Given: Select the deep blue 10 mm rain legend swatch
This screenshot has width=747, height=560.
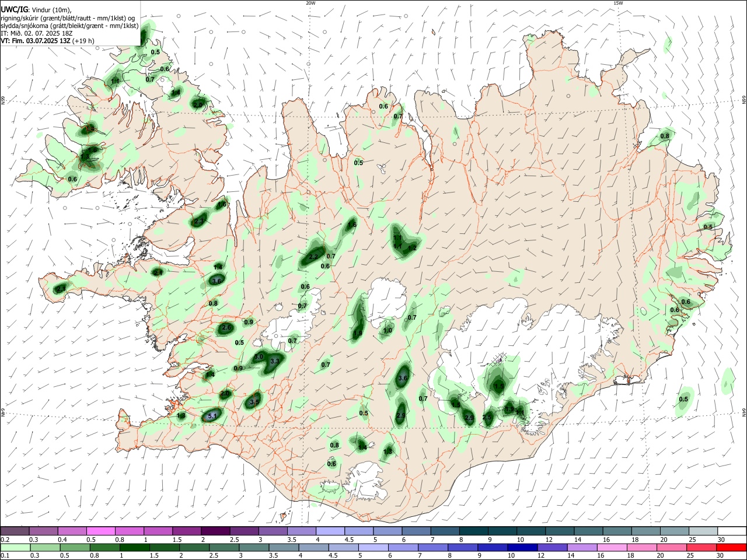Looking at the screenshot, I should coord(522,547).
